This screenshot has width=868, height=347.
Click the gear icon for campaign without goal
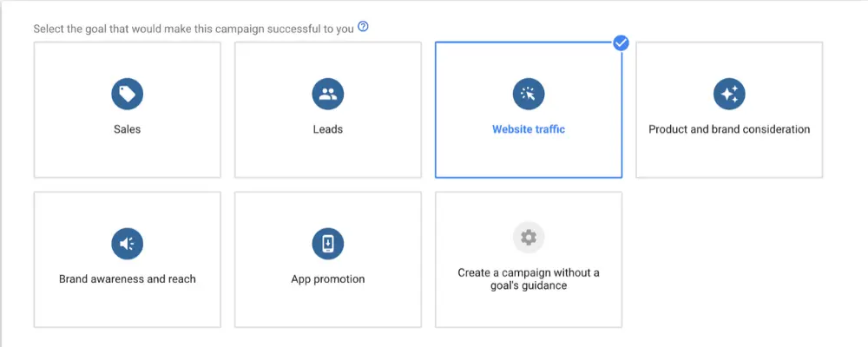point(529,238)
